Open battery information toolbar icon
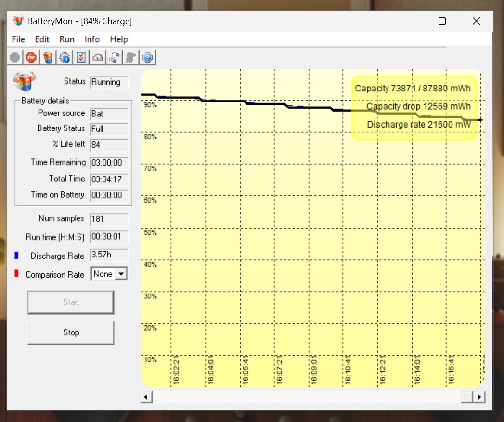 pyautogui.click(x=48, y=58)
